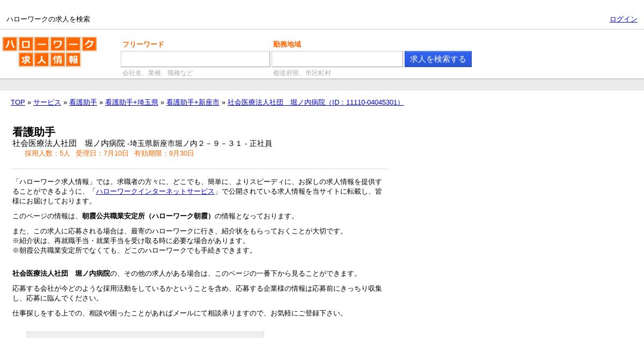Focus the フリーワード search field
Viewport: 644px width, 338px height.
tap(195, 59)
